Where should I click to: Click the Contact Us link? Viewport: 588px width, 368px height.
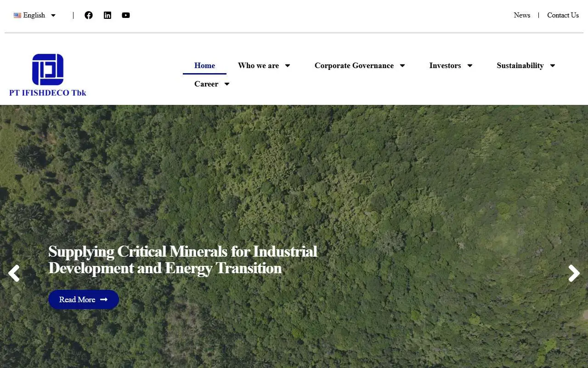[563, 15]
